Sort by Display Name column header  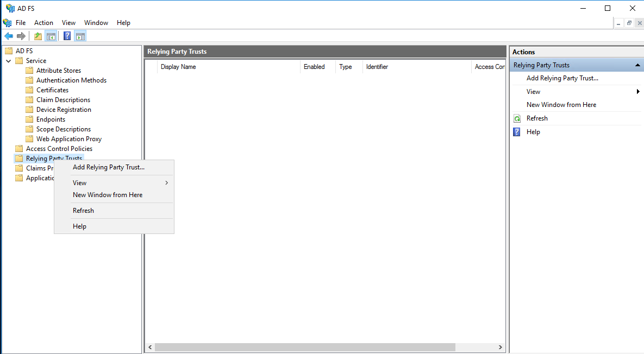[x=229, y=67]
